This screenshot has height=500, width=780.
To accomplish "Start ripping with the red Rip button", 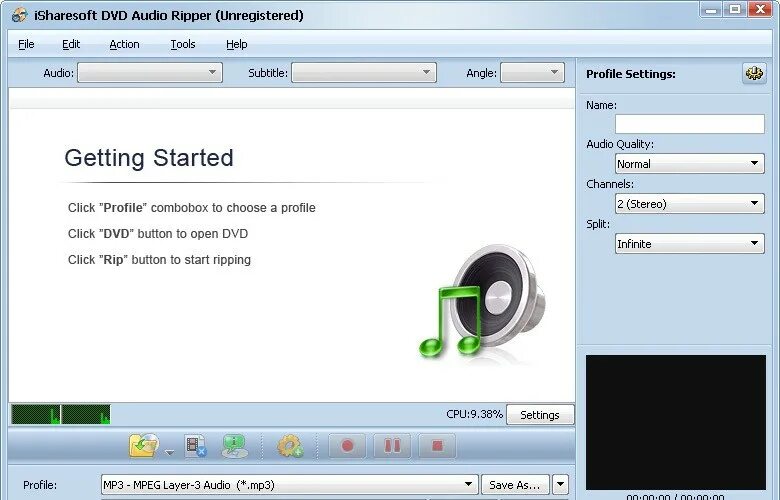I will click(x=347, y=445).
